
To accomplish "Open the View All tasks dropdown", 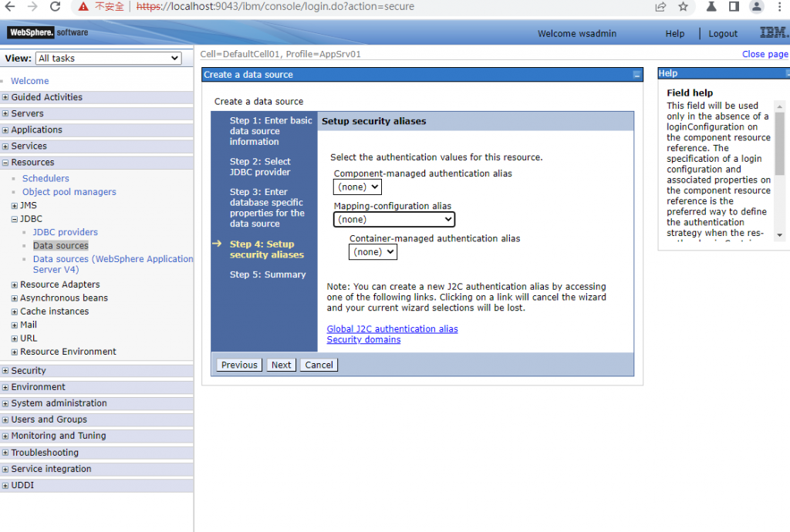I will click(x=108, y=59).
